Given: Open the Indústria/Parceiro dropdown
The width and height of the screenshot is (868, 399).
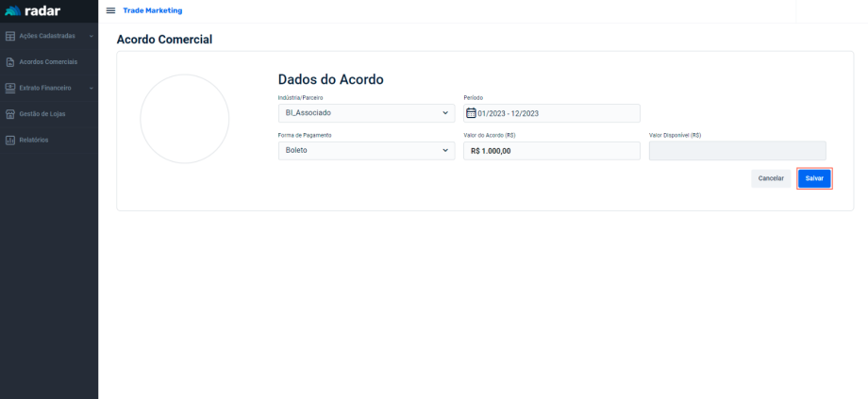Looking at the screenshot, I should click(x=366, y=113).
